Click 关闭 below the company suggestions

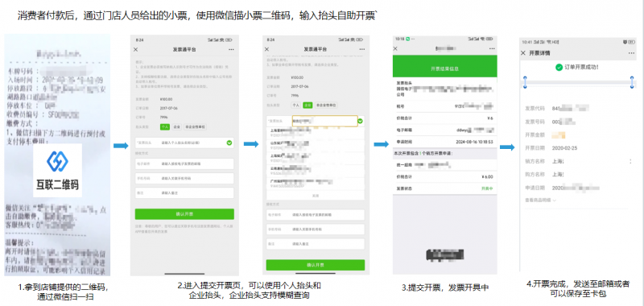point(316,196)
